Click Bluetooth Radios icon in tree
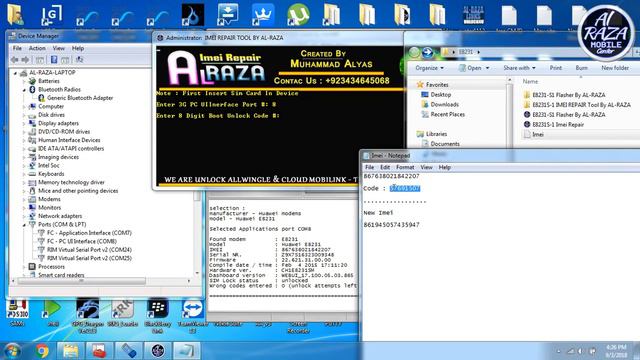The height and width of the screenshot is (360, 640). pyautogui.click(x=32, y=89)
